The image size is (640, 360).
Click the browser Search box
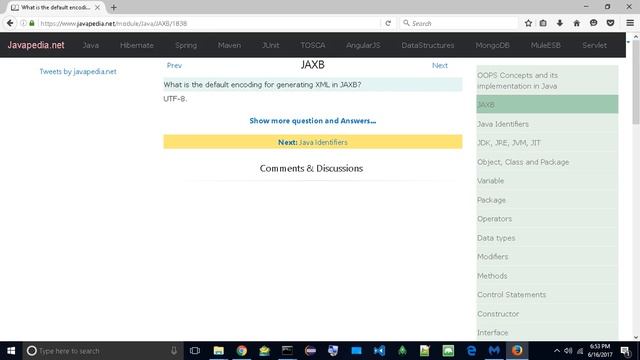[459, 23]
